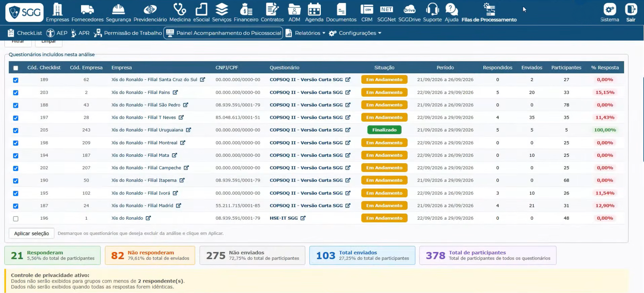Open the Segurança helmet icon
Image resolution: width=644 pixels, height=293 pixels.
coord(118,10)
